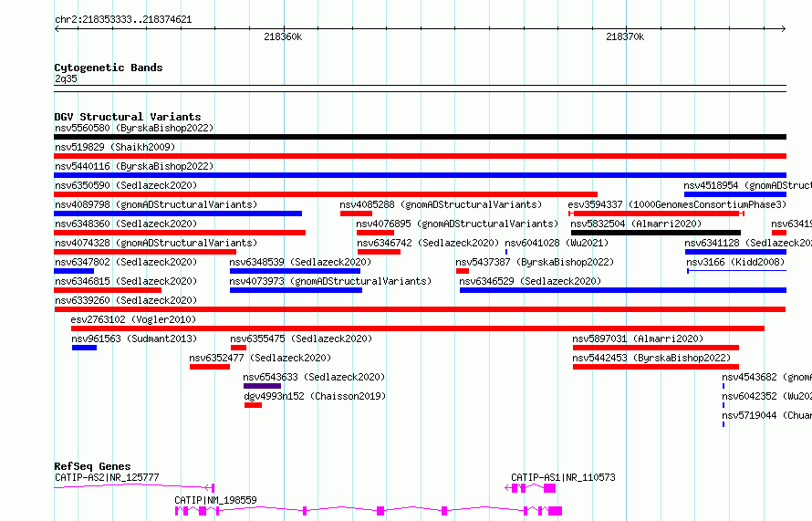Image resolution: width=812 pixels, height=521 pixels.
Task: Click nsv6352477 (Sedlazeck2020) label
Action: click(260, 358)
